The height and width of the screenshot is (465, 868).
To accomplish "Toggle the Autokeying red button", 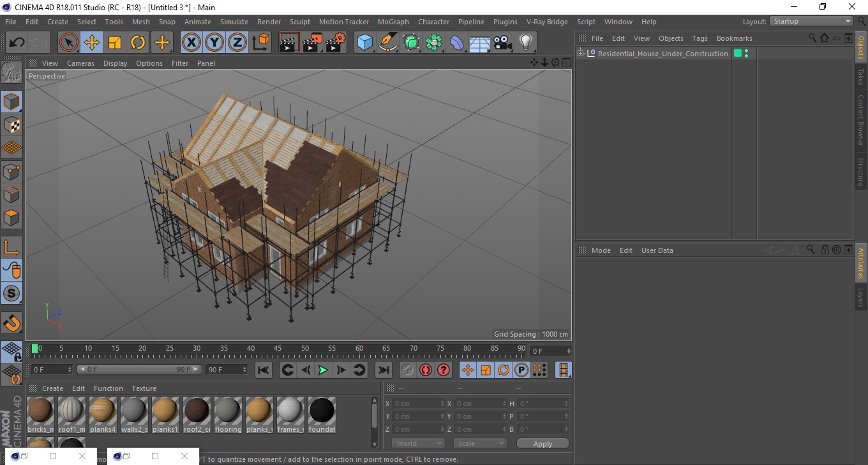I will point(426,370).
